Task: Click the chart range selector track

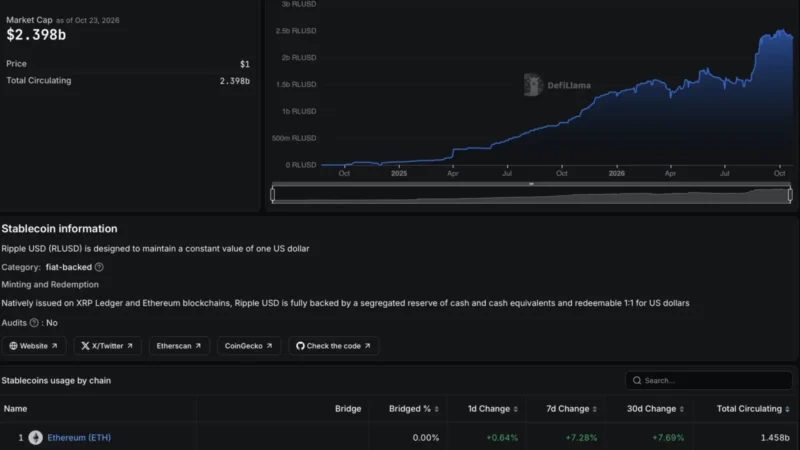Action: click(x=531, y=195)
